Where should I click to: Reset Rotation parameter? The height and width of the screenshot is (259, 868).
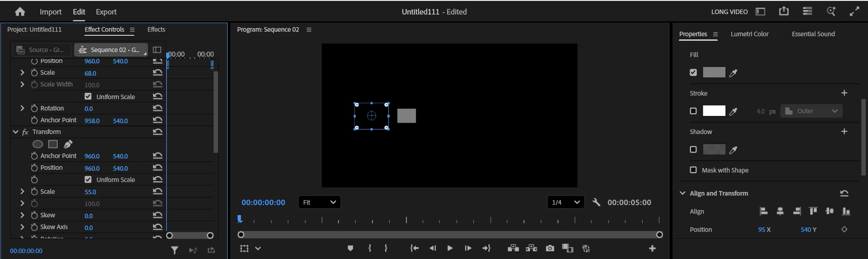(157, 108)
